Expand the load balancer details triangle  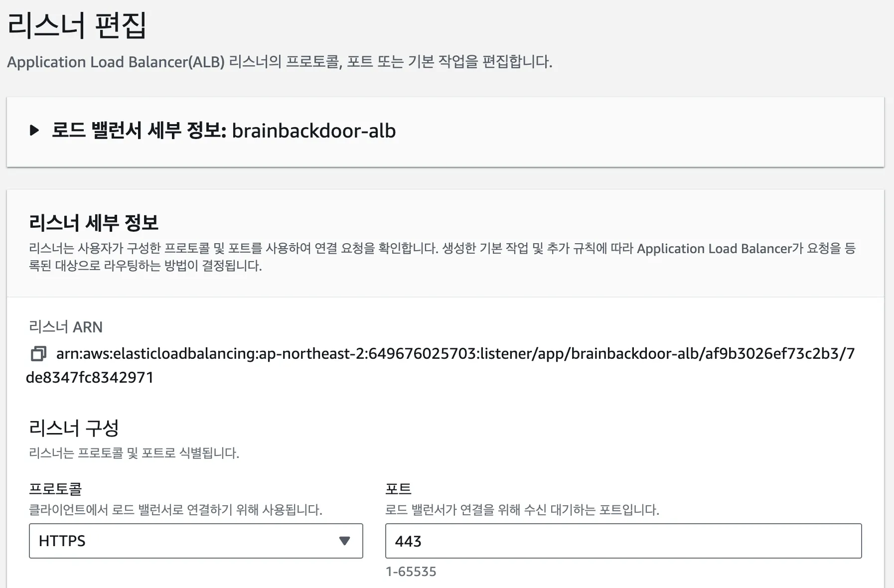pyautogui.click(x=34, y=131)
